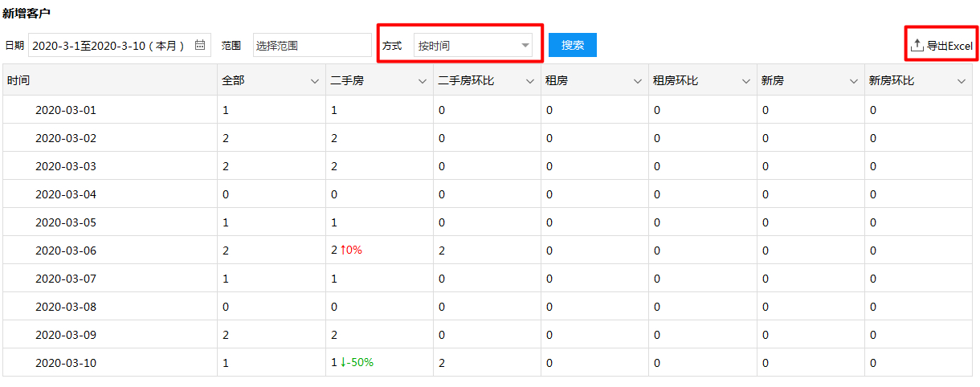Open the 新房环比 column chevron menu
This screenshot has height=387, width=980.
click(962, 81)
